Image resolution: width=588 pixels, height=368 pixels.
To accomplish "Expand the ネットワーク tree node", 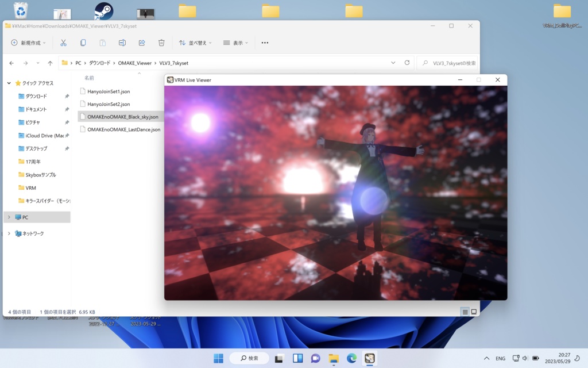I will coord(9,233).
